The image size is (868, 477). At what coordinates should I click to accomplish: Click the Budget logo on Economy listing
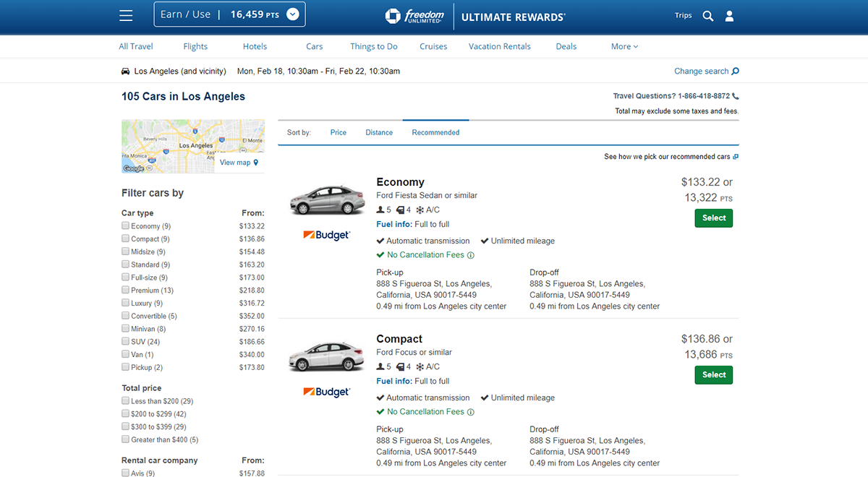point(326,235)
